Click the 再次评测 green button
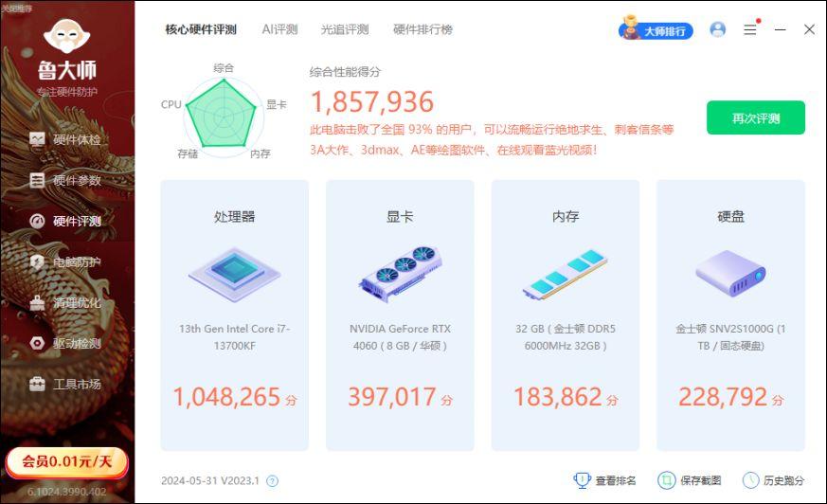This screenshot has height=504, width=827. click(756, 117)
